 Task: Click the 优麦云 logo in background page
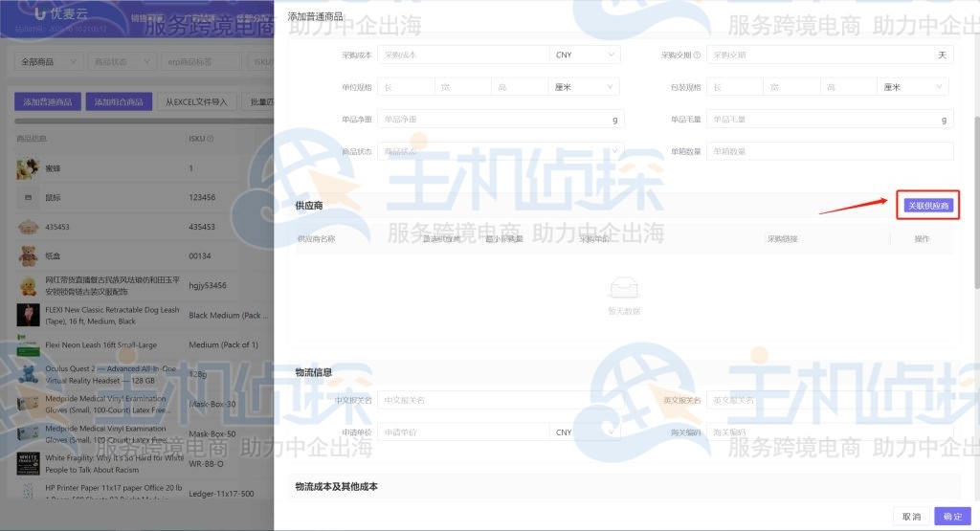click(x=61, y=13)
